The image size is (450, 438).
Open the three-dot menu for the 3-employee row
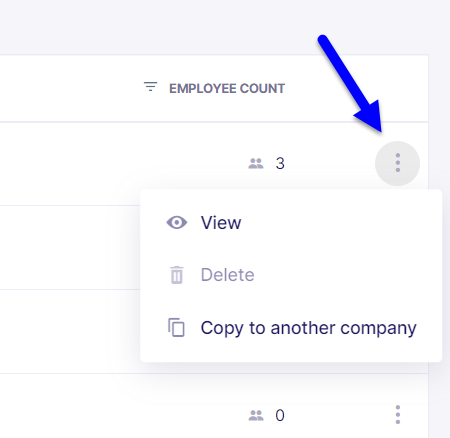coord(397,163)
